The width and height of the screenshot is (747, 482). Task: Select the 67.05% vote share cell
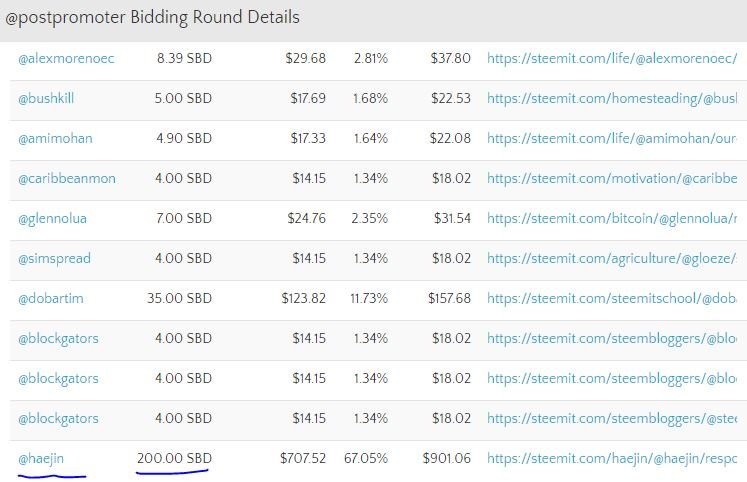pos(366,458)
